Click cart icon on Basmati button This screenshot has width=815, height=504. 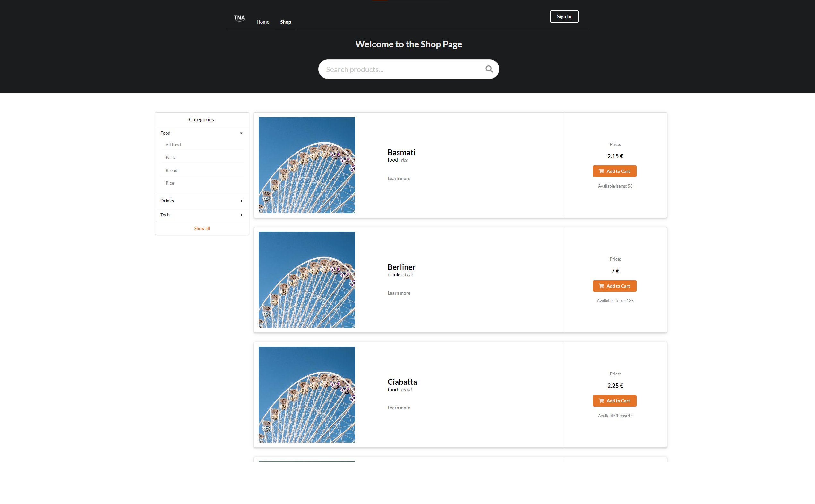[x=601, y=171]
